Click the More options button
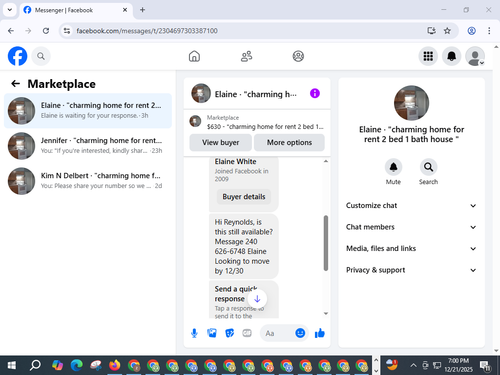 (x=289, y=143)
